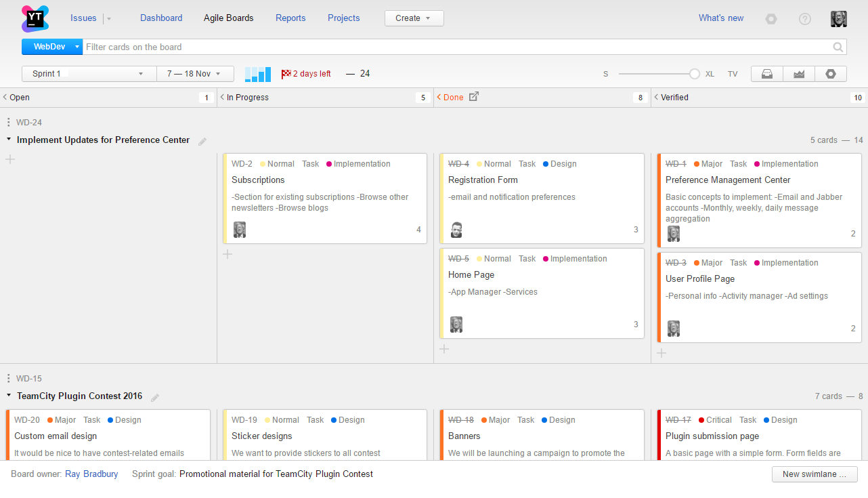Viewport: 868px width, 498px height.
Task: Collapse the Verified column
Action: 656,98
